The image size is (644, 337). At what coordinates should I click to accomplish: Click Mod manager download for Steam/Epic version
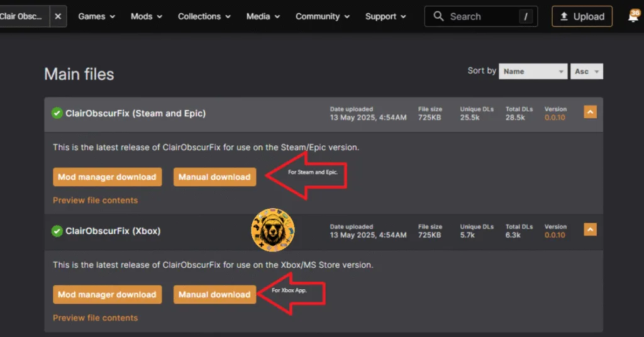107,177
